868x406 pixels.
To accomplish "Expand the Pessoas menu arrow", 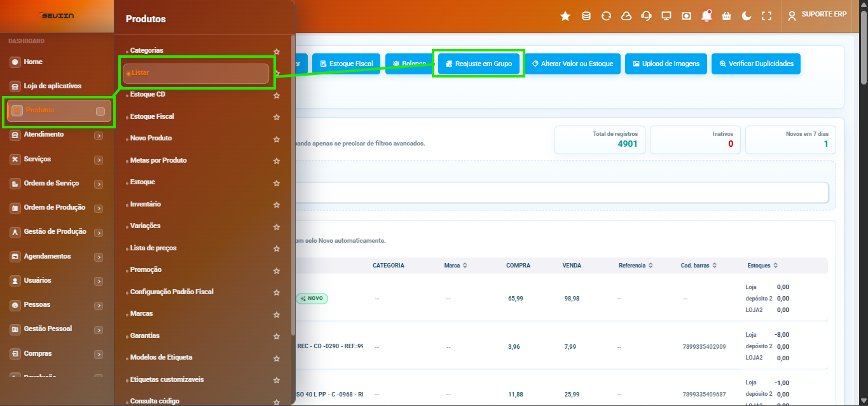I will (99, 306).
